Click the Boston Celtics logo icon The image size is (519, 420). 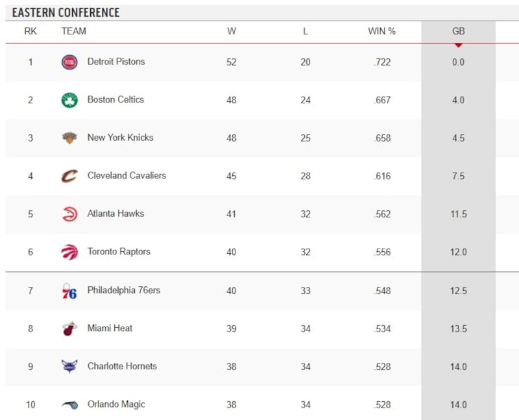pos(69,100)
